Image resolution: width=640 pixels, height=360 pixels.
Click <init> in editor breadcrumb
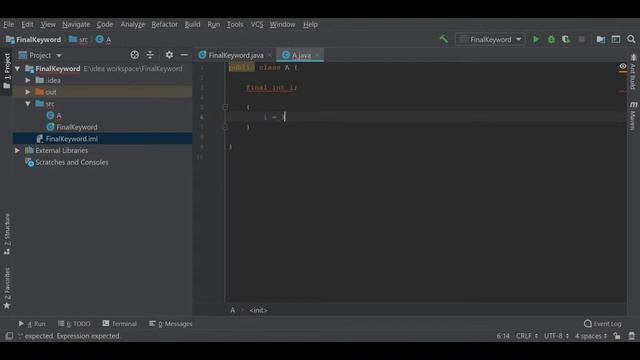point(258,310)
